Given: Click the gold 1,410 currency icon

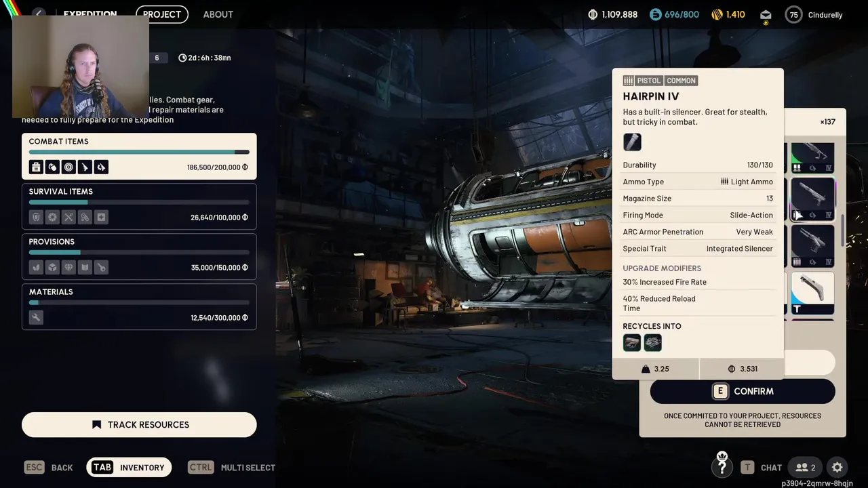Looking at the screenshot, I should tap(716, 14).
